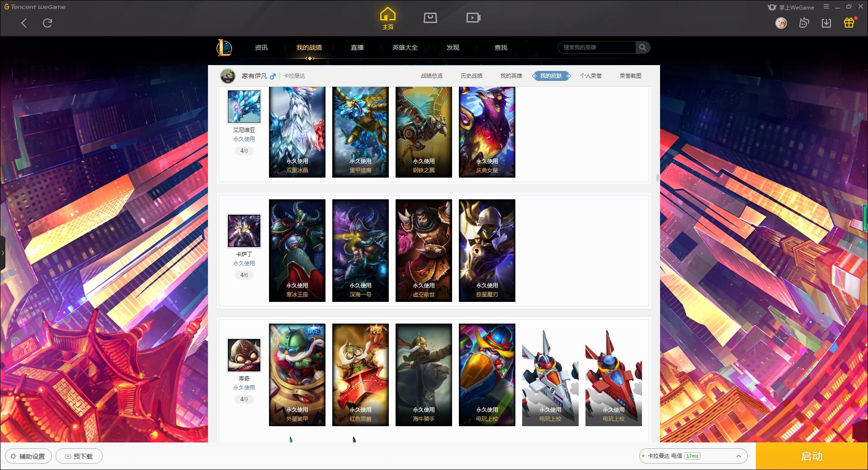Viewport: 868px width, 470px height.
Task: Expand the 卡拉曼达 电信 server dropdown
Action: [693, 456]
